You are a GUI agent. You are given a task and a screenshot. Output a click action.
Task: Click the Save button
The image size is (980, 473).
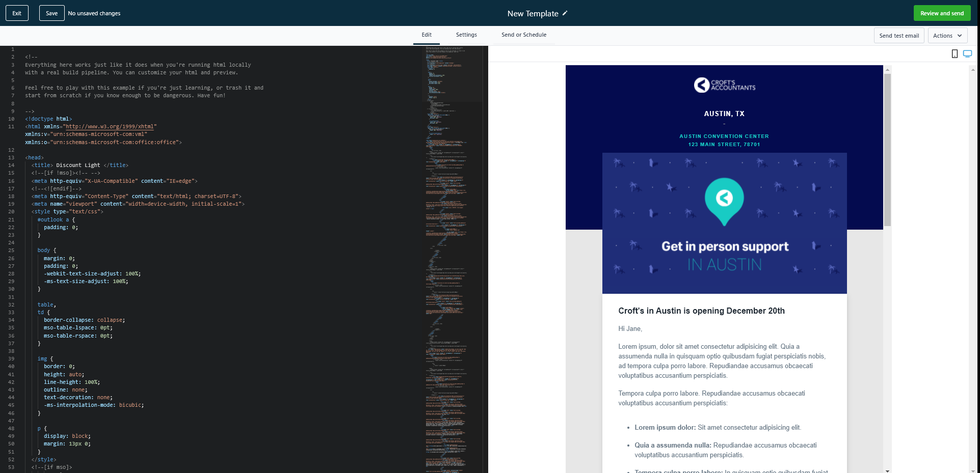(51, 13)
